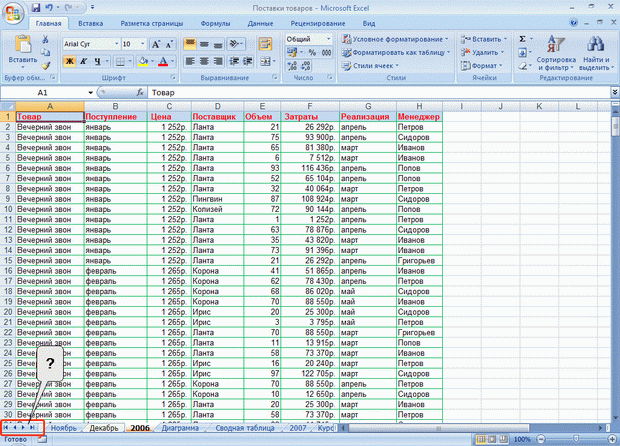This screenshot has width=620, height=446.
Task: Expand the formula bar
Action: tap(615, 92)
